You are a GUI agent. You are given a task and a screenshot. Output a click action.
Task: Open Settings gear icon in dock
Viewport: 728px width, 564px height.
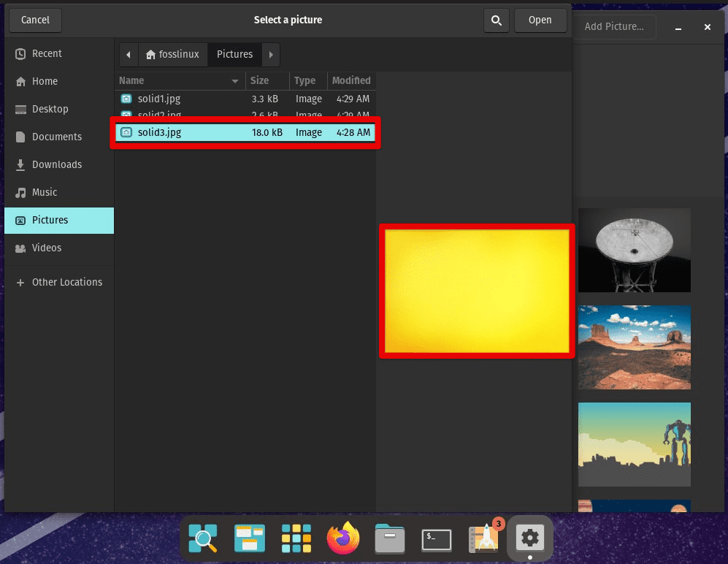click(x=529, y=539)
